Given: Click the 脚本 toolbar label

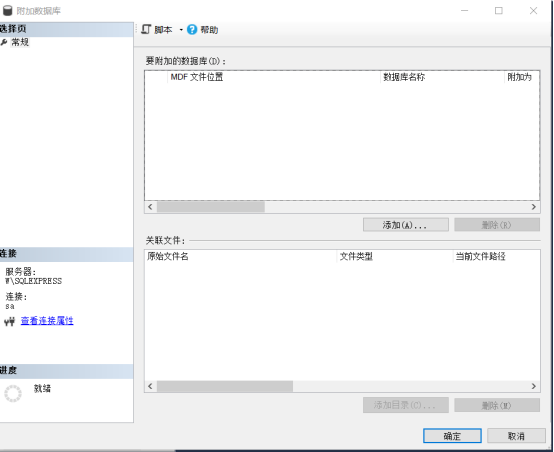Looking at the screenshot, I should point(163,30).
